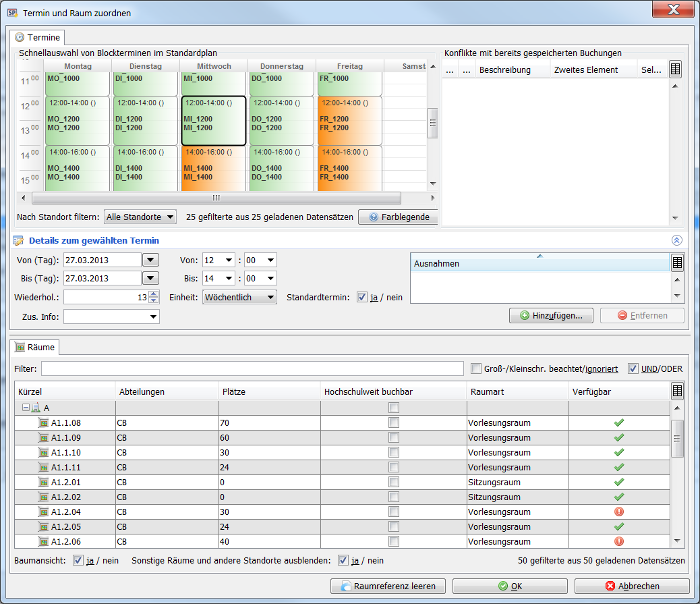This screenshot has width=700, height=604.
Task: Toggle Sonstige Räume ausblenden checkbox
Action: pos(343,560)
